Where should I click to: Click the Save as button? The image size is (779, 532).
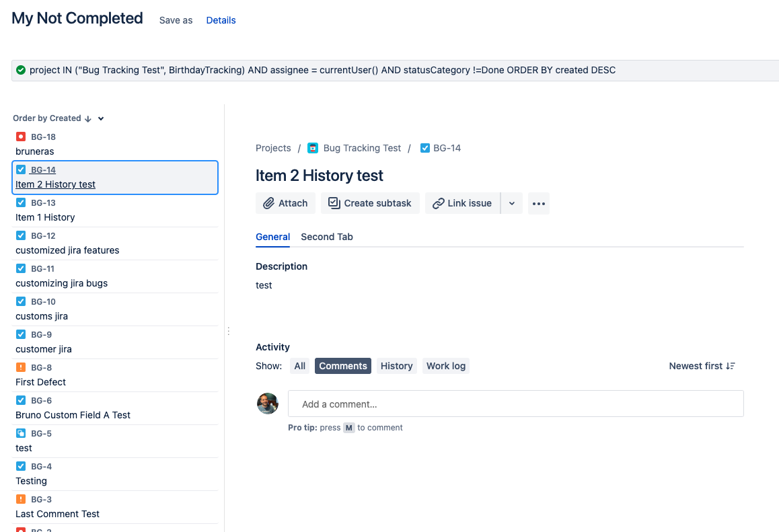(x=175, y=20)
